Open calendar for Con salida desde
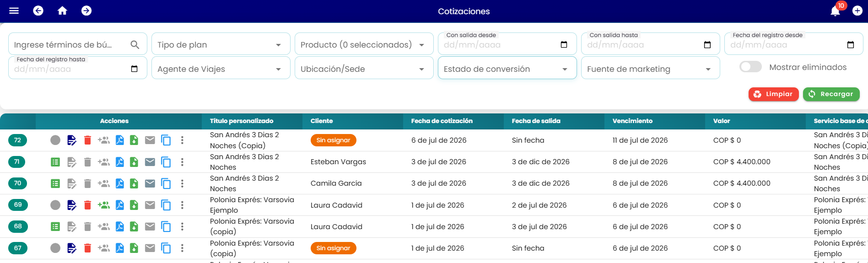The width and height of the screenshot is (868, 263). (x=564, y=44)
